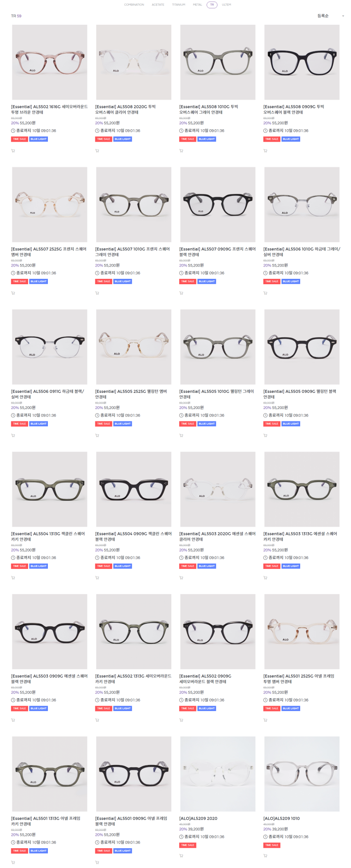Click cart icon under AL5507 2525G amber glasses
351x868 pixels.
(13, 293)
